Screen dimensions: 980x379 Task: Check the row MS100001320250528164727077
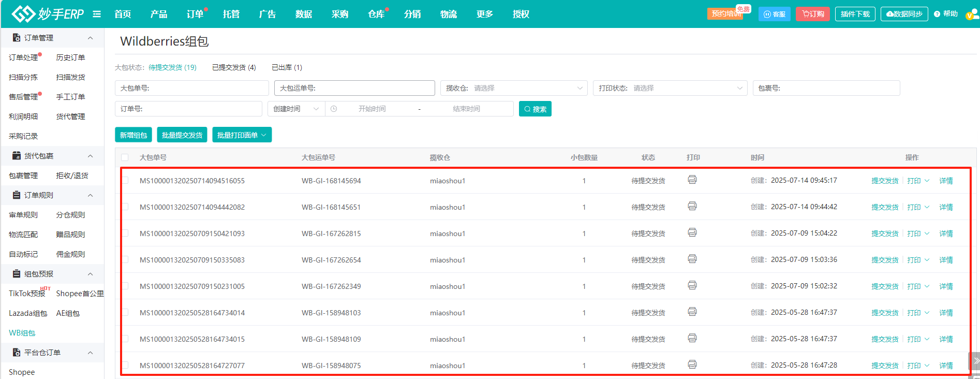pyautogui.click(x=125, y=365)
